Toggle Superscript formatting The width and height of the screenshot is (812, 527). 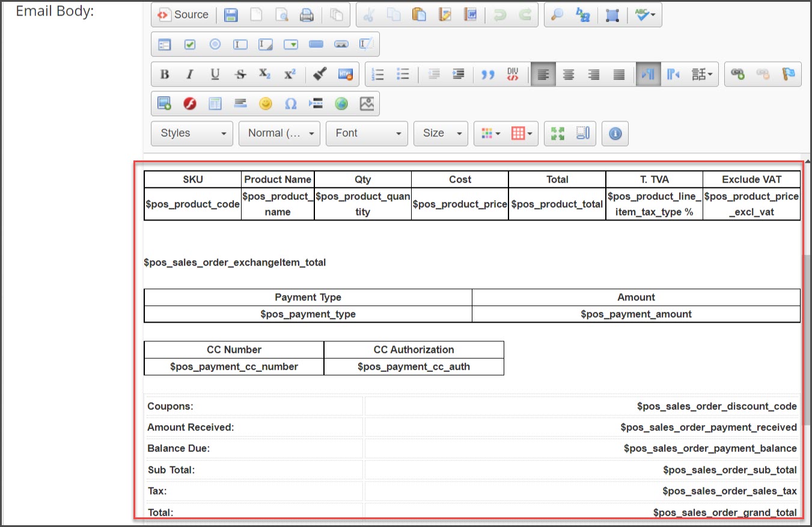(290, 75)
